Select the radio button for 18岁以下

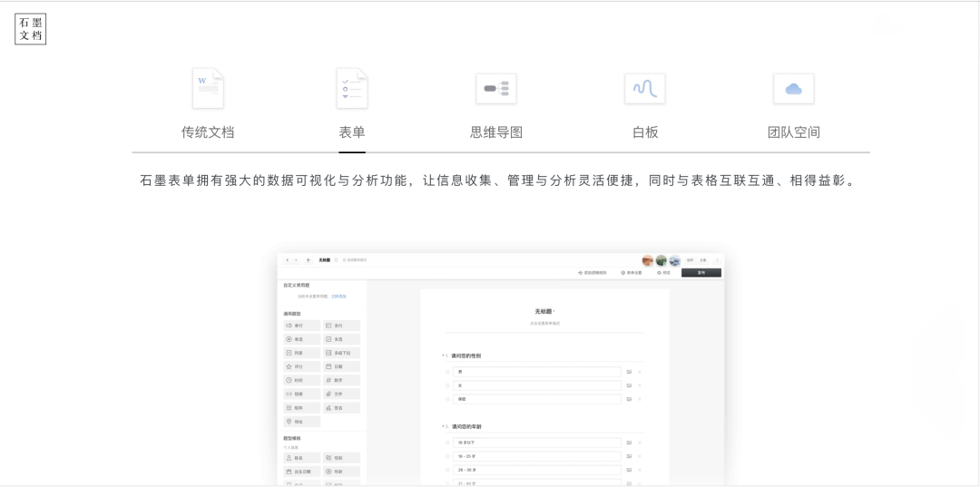(447, 443)
